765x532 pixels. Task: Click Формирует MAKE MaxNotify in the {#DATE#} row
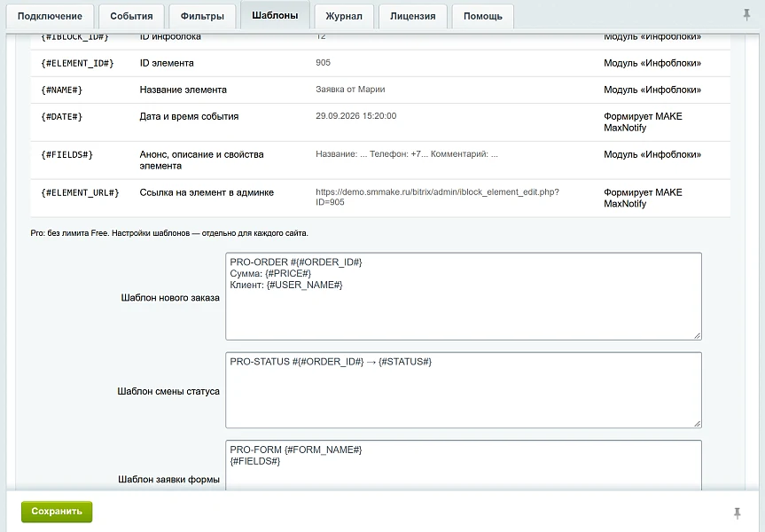[x=643, y=122]
